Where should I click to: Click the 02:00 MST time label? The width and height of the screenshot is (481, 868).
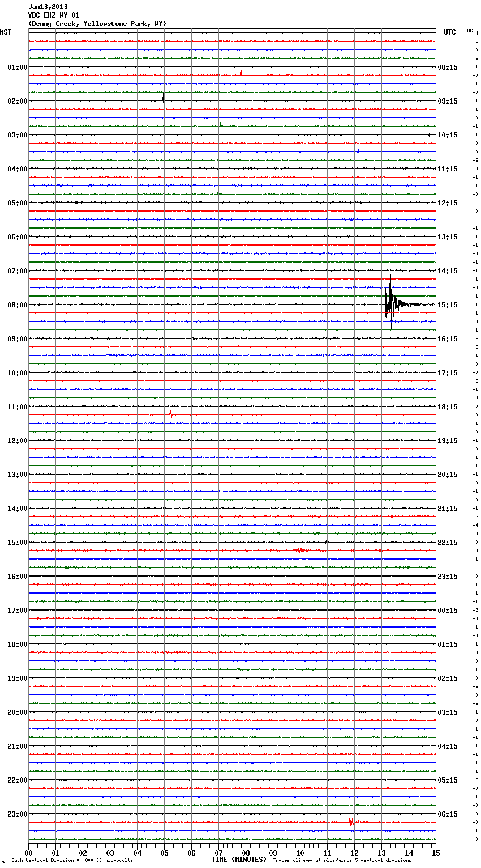tap(18, 101)
